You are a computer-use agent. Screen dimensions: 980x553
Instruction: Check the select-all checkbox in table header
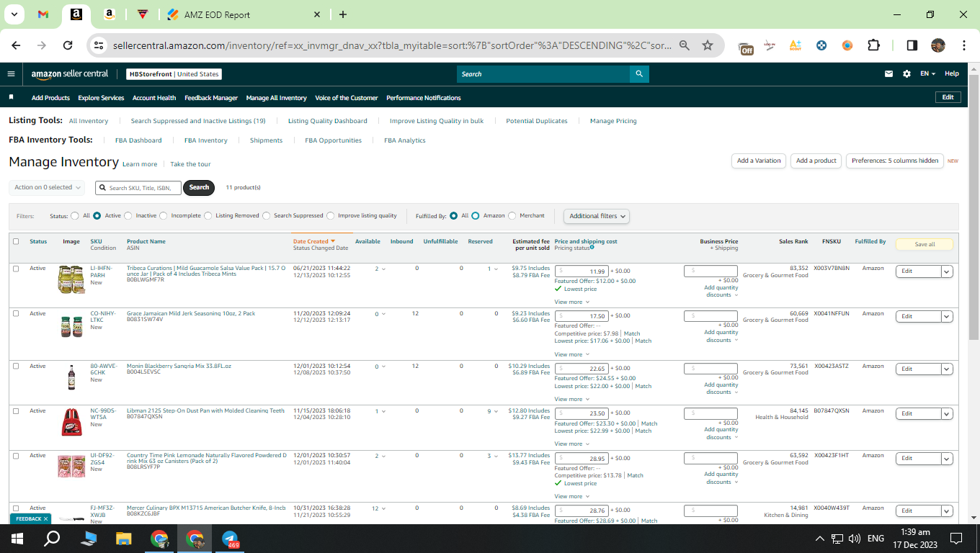pos(16,241)
